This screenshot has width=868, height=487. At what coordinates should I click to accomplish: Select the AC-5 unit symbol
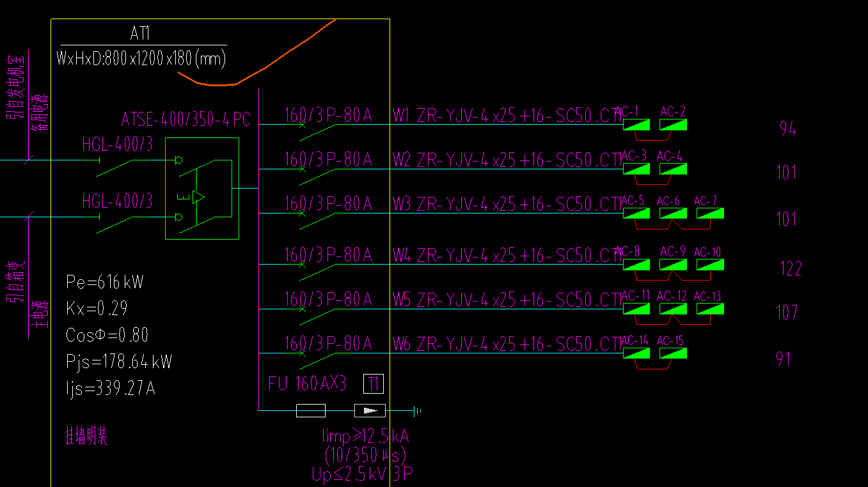(636, 213)
